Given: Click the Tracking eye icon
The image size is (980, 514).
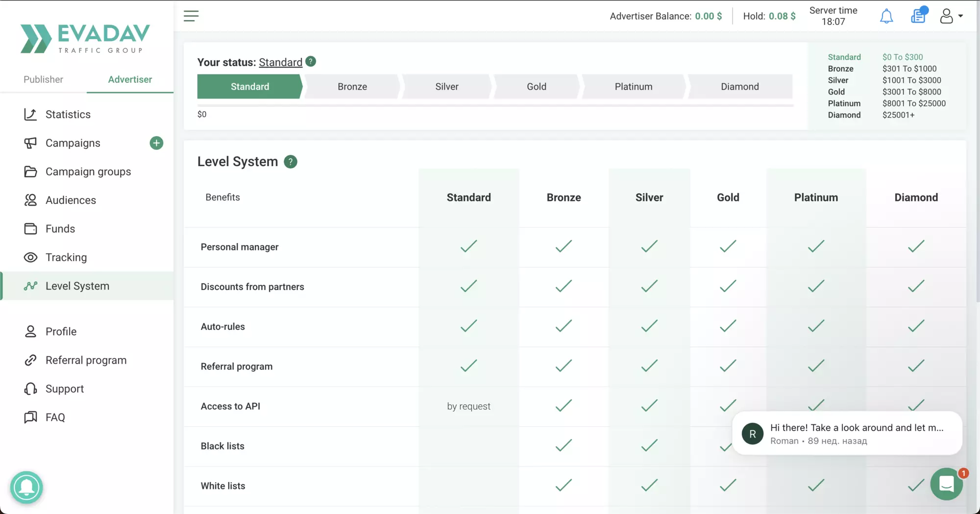Looking at the screenshot, I should (x=30, y=257).
